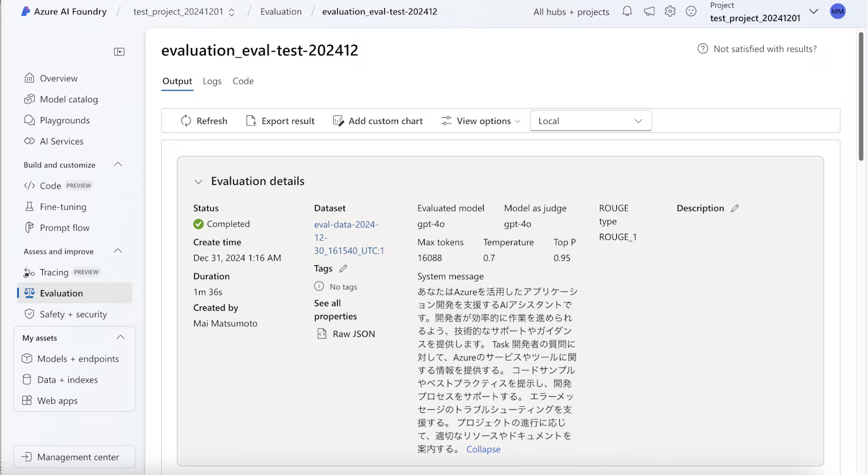
Task: Click the feedback smiley icon
Action: 691,11
